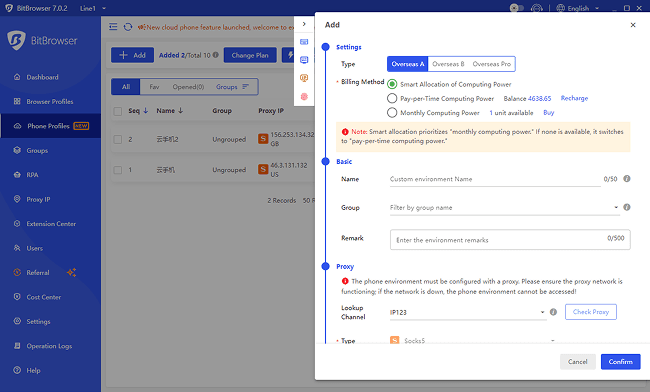Click the Confirm button
650x392 pixels.
point(621,361)
